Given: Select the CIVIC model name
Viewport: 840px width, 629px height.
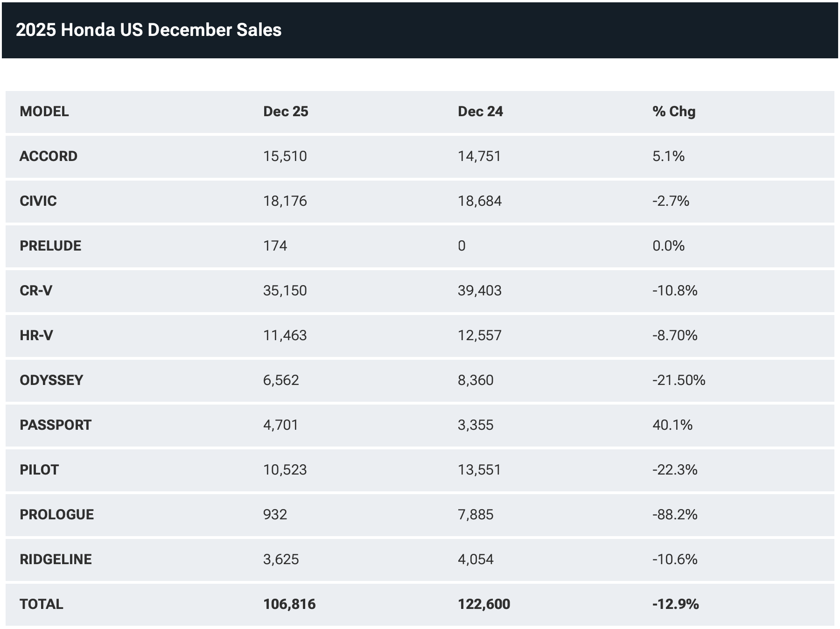Looking at the screenshot, I should (38, 201).
